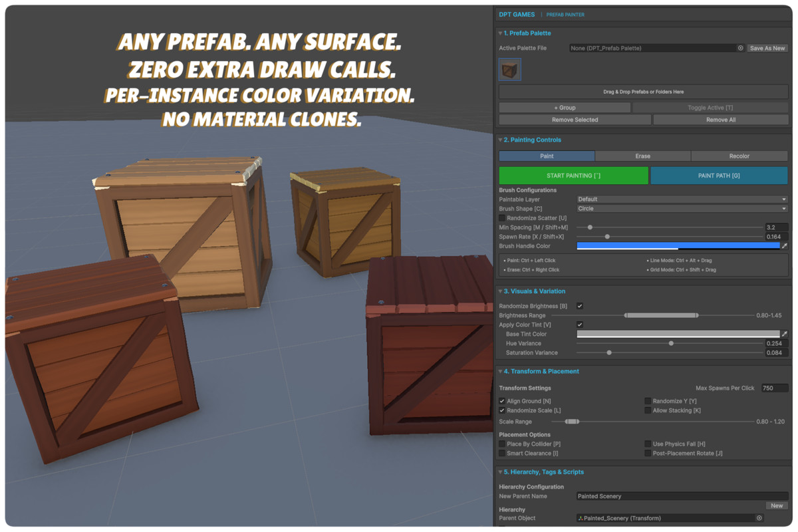Click the Placement Options heading

pos(525,435)
